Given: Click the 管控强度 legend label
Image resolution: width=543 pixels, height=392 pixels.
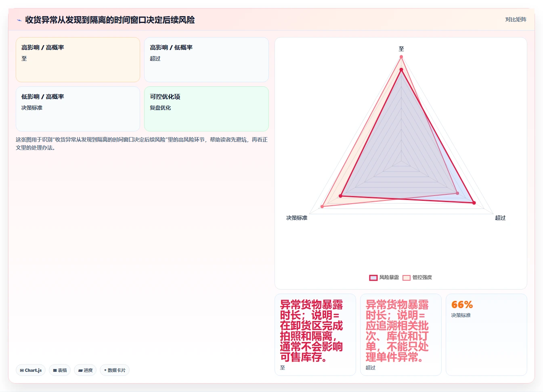Looking at the screenshot, I should coord(422,277).
